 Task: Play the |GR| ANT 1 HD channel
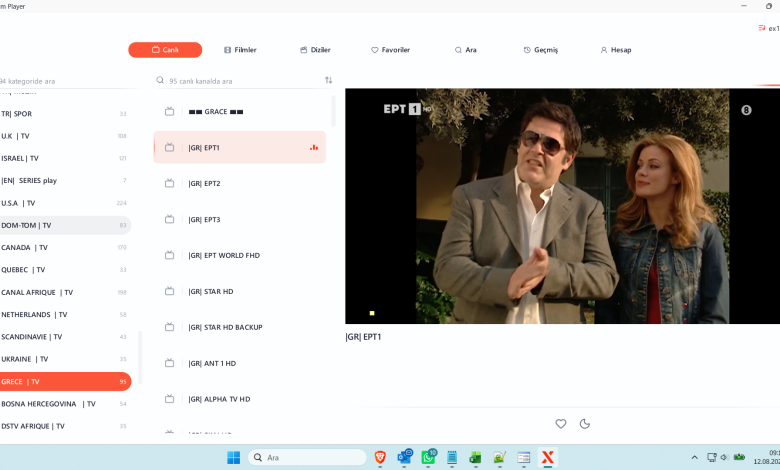(239, 363)
